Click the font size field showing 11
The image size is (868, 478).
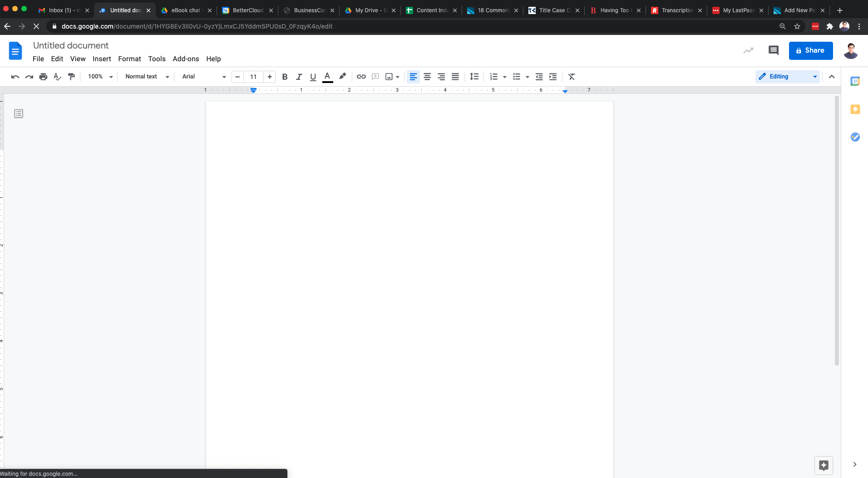(253, 77)
